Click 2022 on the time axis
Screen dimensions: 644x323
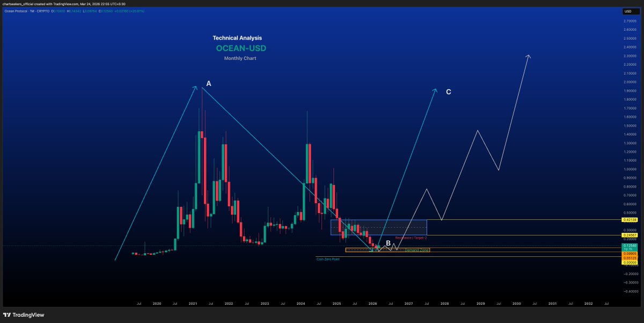click(x=229, y=304)
